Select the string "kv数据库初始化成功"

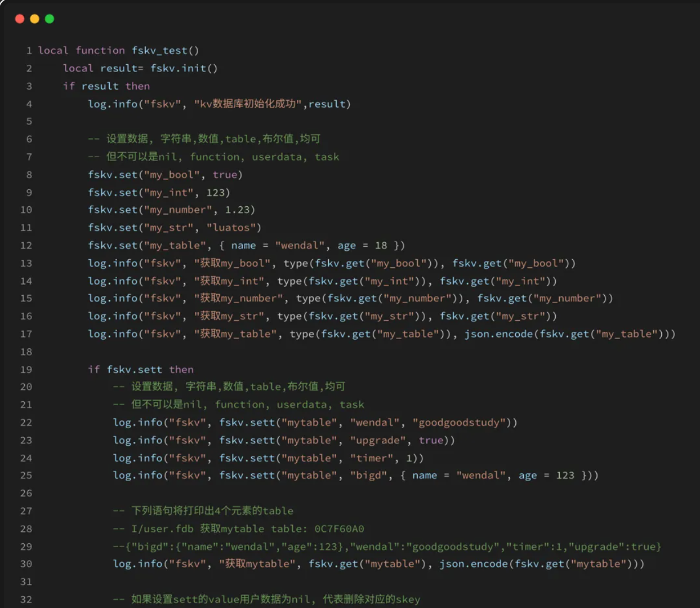tap(248, 104)
